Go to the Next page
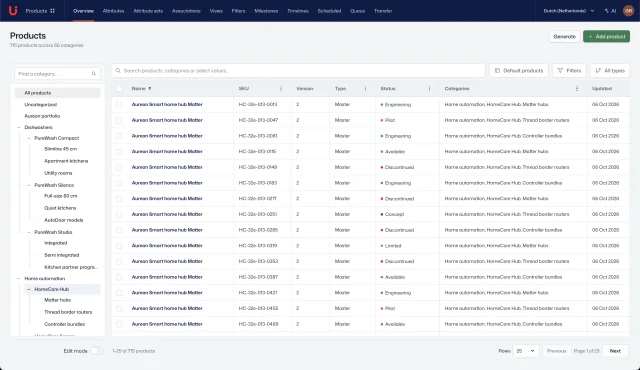The image size is (640, 370). [x=615, y=351]
